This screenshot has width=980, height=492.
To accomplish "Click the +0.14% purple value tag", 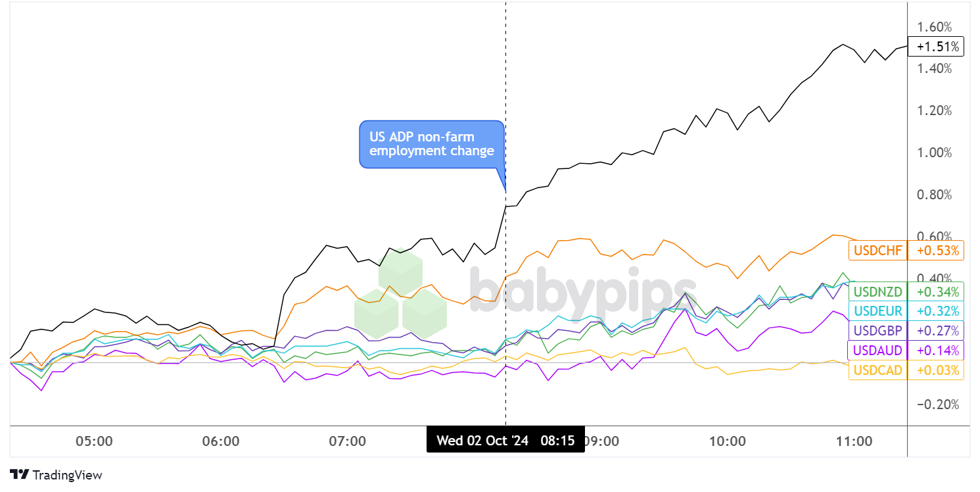I will point(935,350).
